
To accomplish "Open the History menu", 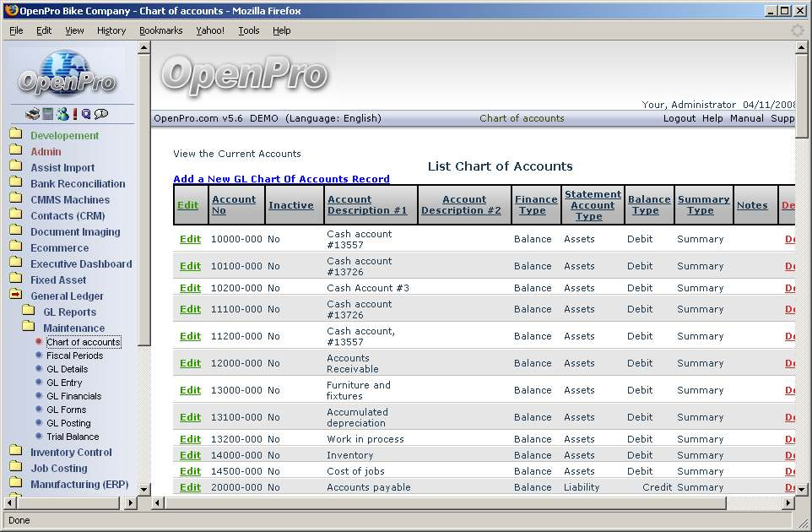I will coord(111,30).
